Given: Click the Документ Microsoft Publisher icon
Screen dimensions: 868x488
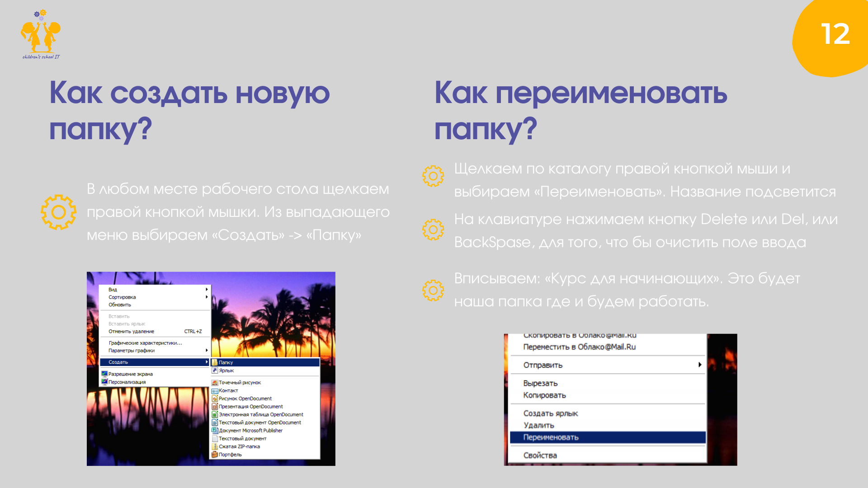Looking at the screenshot, I should point(215,431).
